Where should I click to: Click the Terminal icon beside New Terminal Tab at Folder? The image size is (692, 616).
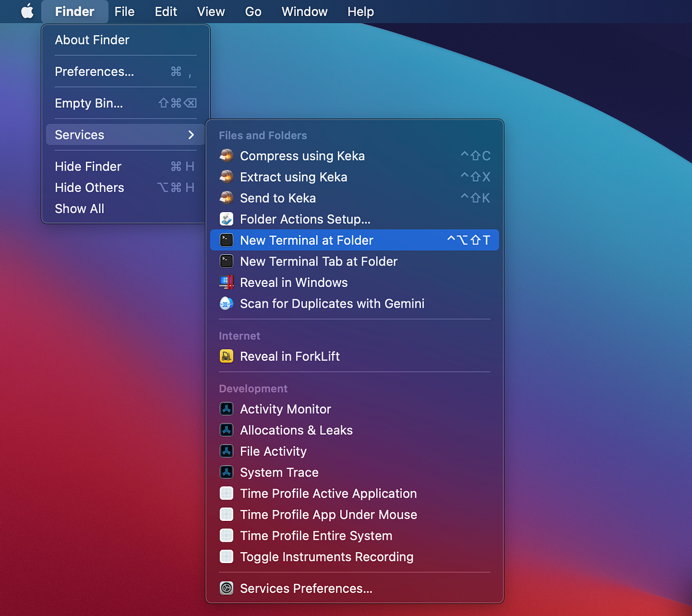point(227,262)
